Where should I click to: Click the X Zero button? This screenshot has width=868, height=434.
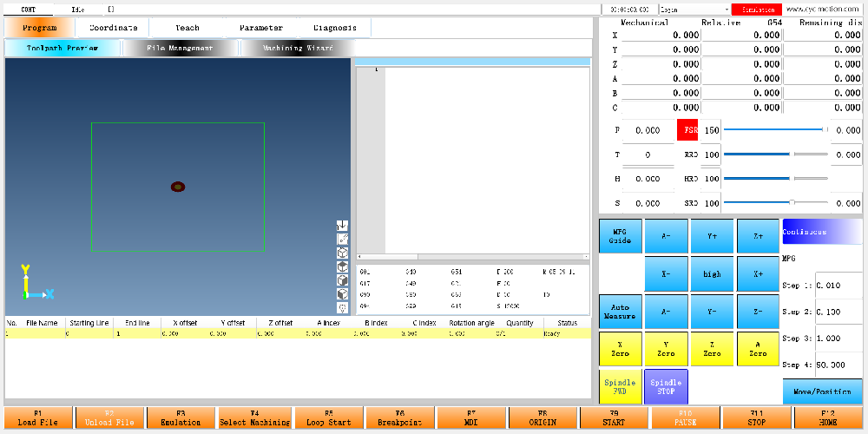click(x=620, y=349)
